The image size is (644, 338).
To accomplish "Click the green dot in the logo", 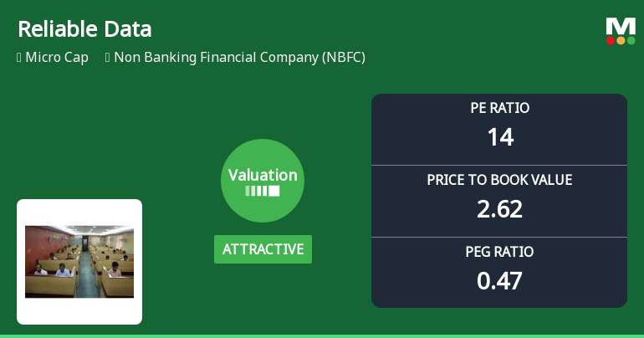I will [631, 40].
